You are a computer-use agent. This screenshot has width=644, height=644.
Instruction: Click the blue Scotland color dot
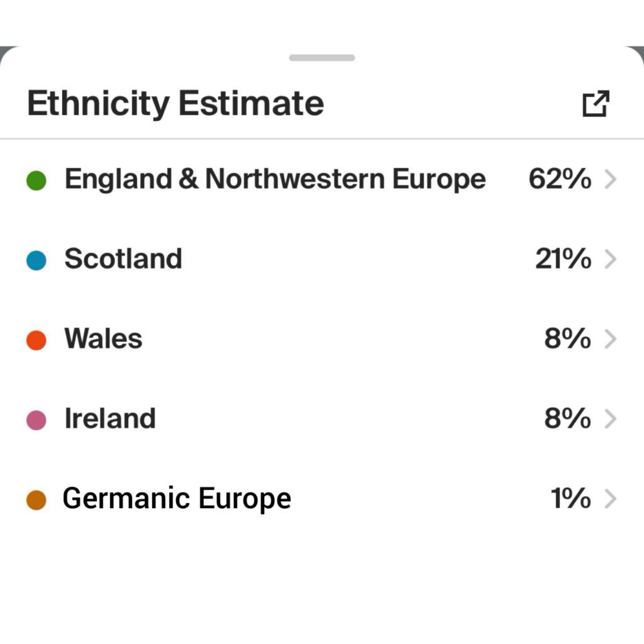(x=36, y=260)
